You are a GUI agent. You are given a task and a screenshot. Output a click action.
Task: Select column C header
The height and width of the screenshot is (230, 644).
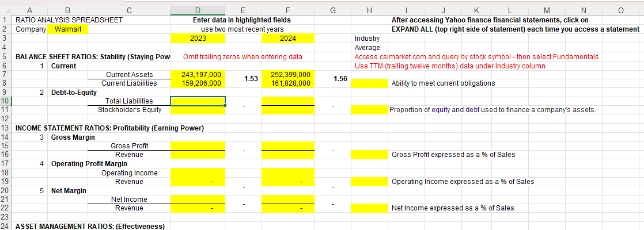[x=129, y=10]
